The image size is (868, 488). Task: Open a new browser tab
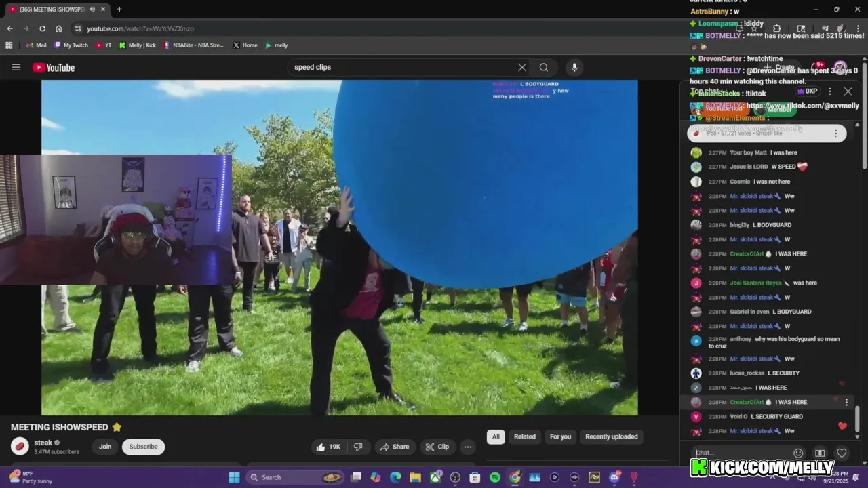coord(119,9)
